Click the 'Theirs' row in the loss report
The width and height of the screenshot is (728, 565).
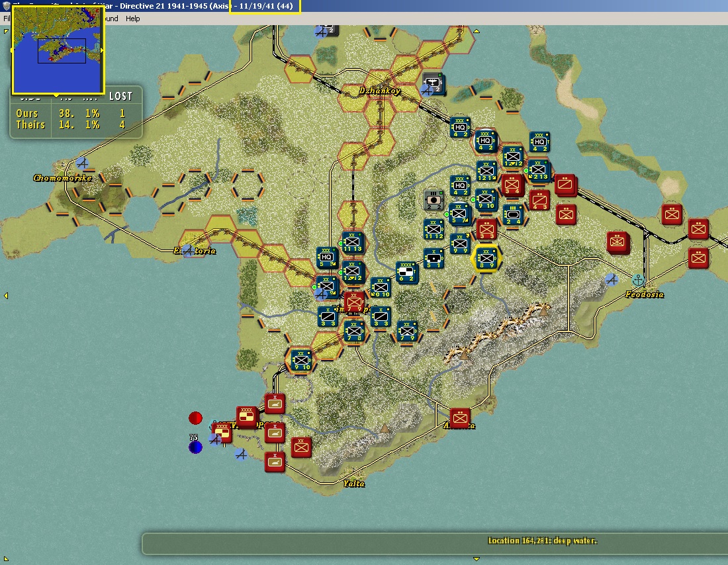(71, 125)
